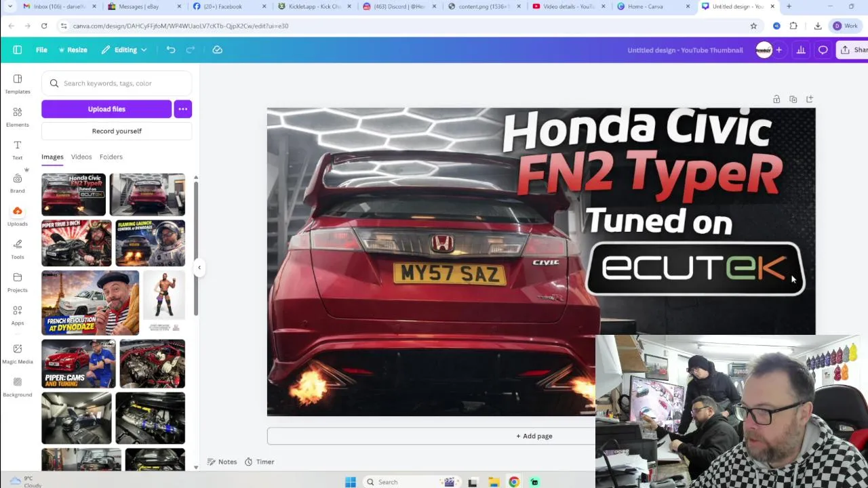Image resolution: width=868 pixels, height=488 pixels.
Task: Select the Flaming Launch Control thumbnail
Action: [x=151, y=243]
